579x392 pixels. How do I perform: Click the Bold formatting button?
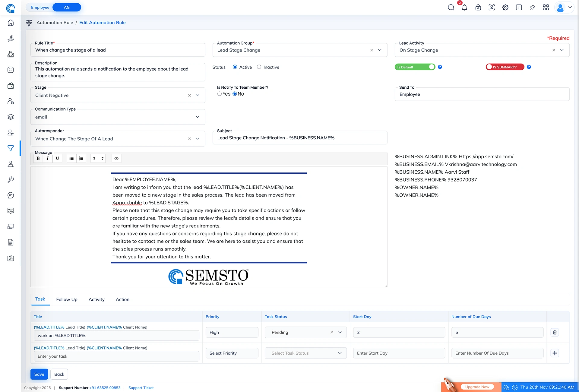tap(38, 158)
